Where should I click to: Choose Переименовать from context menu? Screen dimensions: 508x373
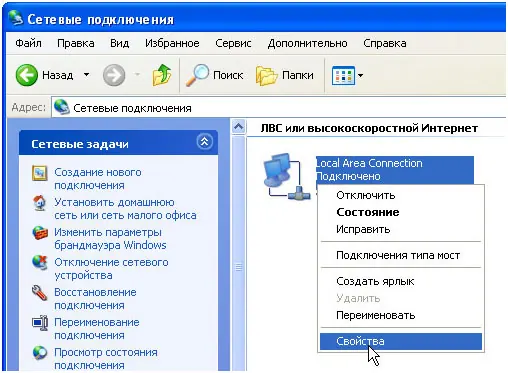(x=401, y=315)
